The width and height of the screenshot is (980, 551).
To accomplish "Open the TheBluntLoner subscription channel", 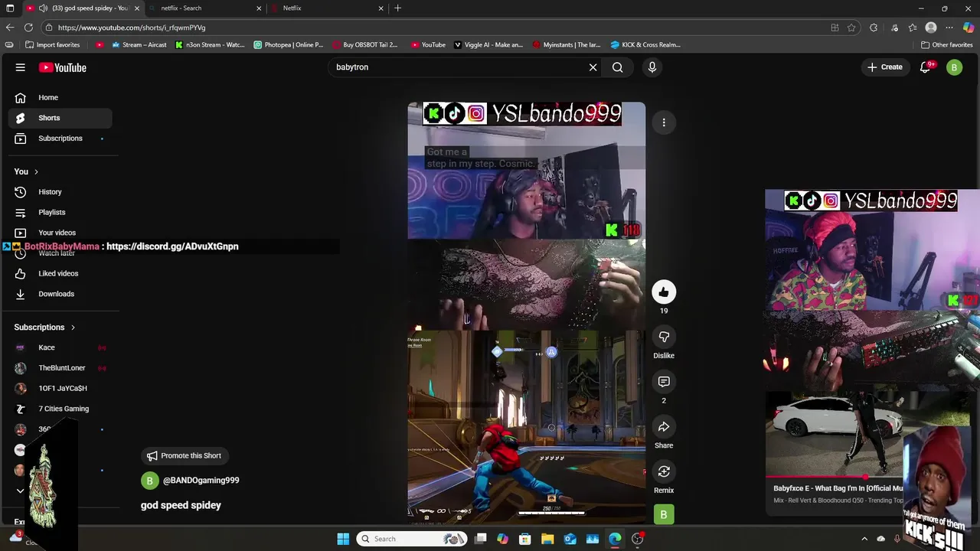I will [60, 368].
